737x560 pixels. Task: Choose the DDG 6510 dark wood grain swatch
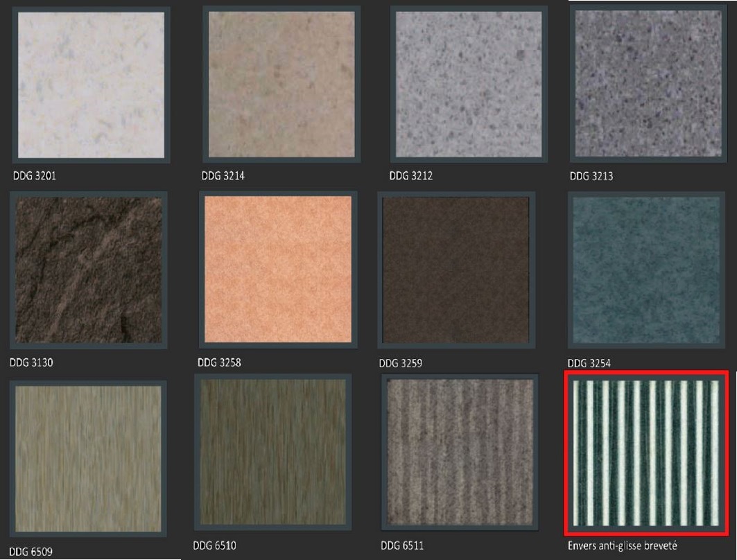click(x=272, y=452)
